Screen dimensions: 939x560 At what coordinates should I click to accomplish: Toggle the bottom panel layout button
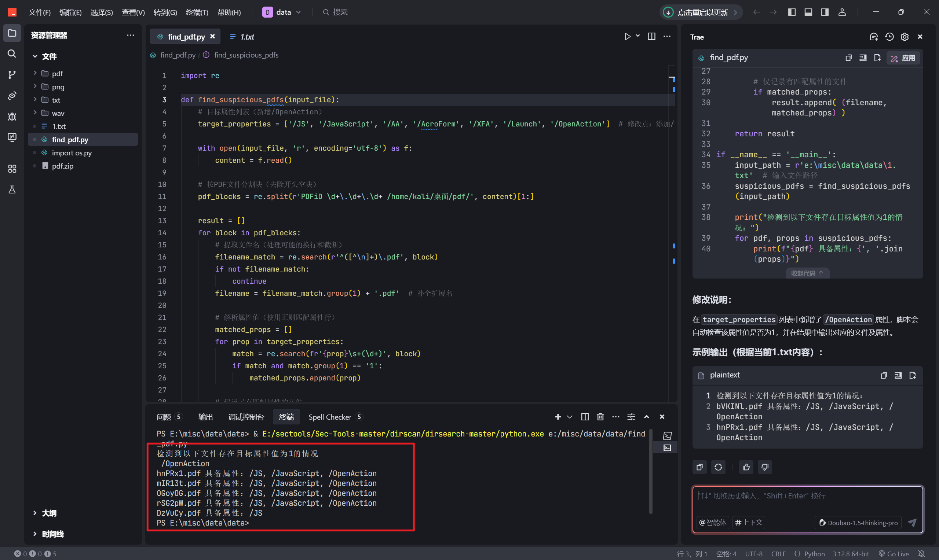808,12
